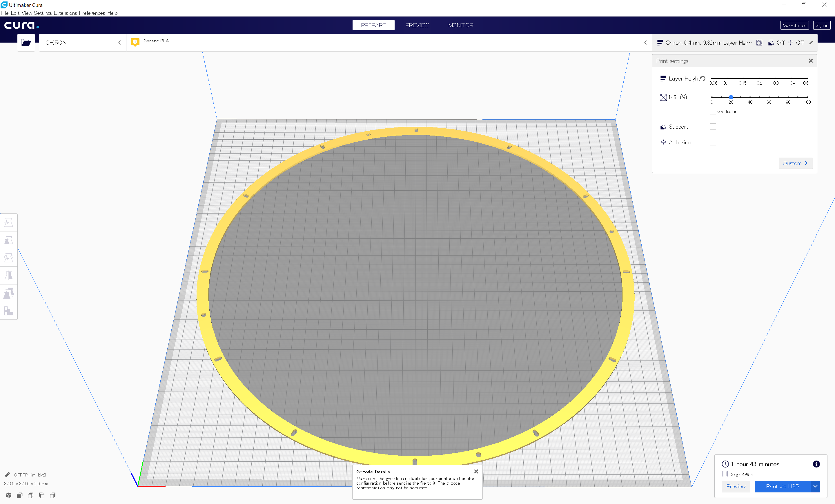Viewport: 835px width, 504px height.
Task: Click the Cura logo
Action: [22, 25]
